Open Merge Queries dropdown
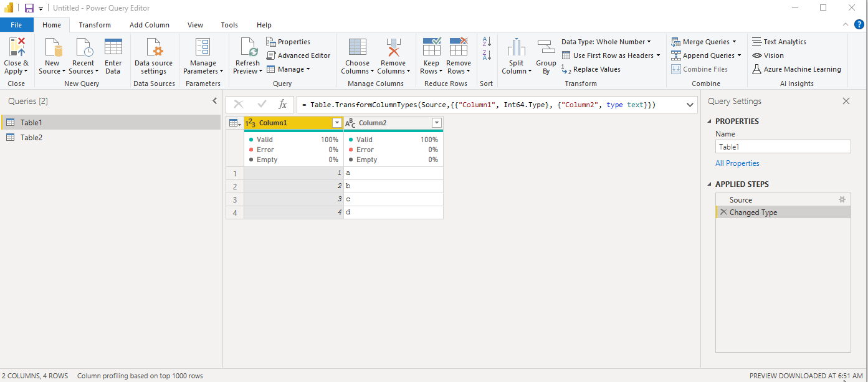 click(703, 42)
